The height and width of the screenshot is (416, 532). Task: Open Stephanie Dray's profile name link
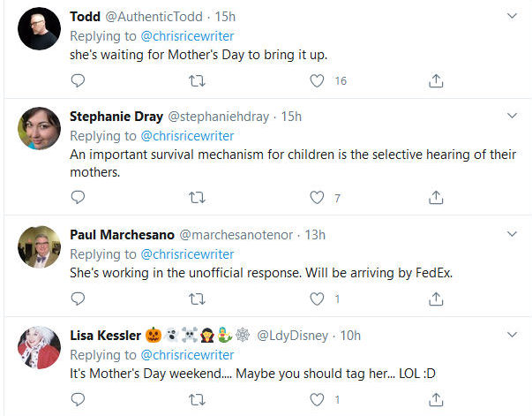point(115,117)
